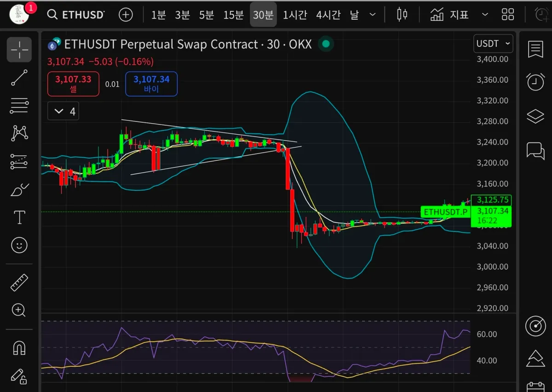Click the RSI 60.00 scale label
552x392 pixels.
pos(487,334)
